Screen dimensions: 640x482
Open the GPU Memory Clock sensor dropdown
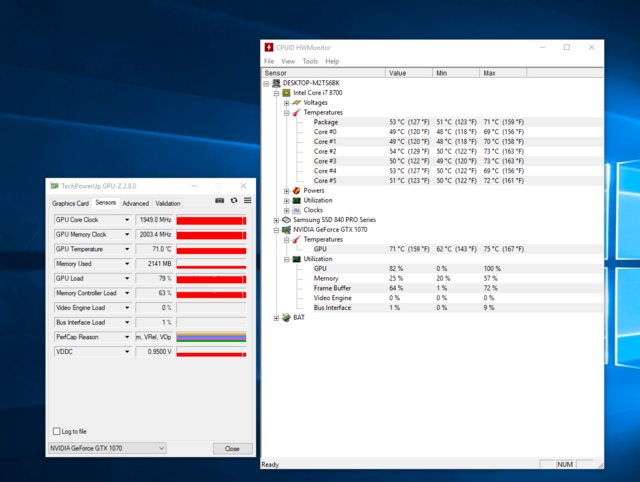click(127, 235)
